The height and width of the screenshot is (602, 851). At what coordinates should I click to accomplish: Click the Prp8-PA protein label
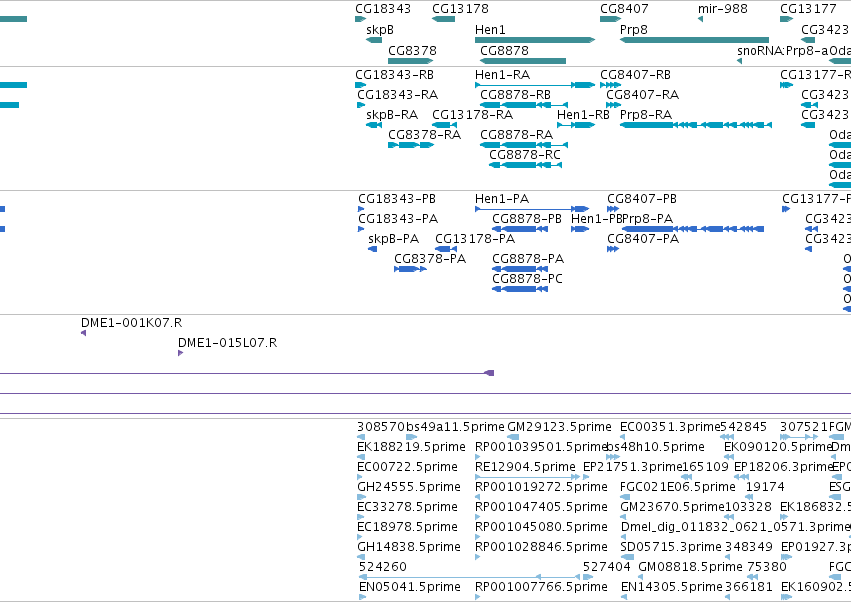pyautogui.click(x=647, y=219)
